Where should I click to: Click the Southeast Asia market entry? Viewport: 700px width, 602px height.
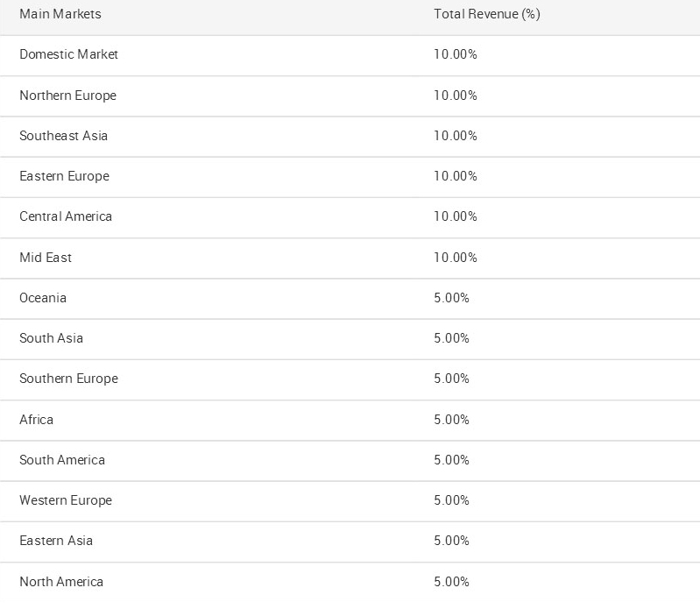[63, 135]
